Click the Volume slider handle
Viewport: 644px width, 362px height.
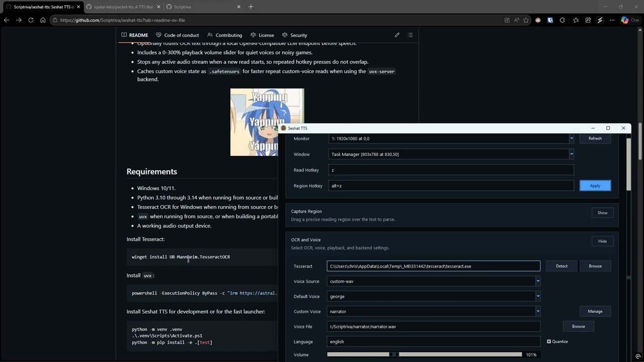394,354
